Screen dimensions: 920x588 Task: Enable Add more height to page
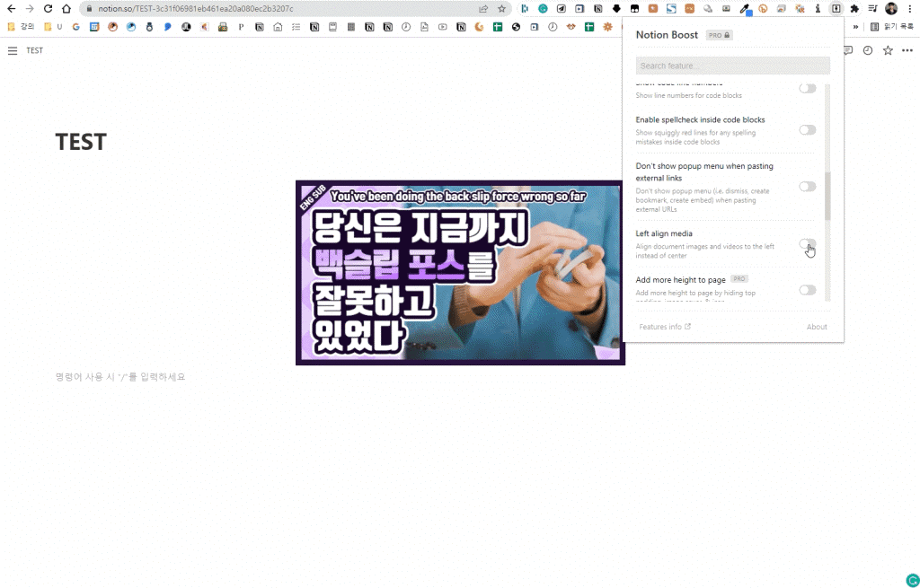coord(807,290)
